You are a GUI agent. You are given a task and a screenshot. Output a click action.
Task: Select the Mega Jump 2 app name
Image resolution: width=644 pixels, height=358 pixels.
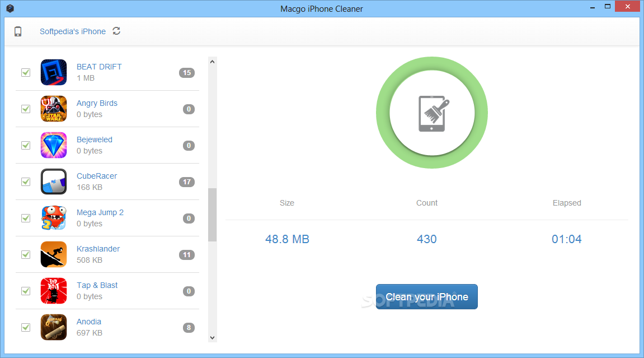(x=100, y=212)
